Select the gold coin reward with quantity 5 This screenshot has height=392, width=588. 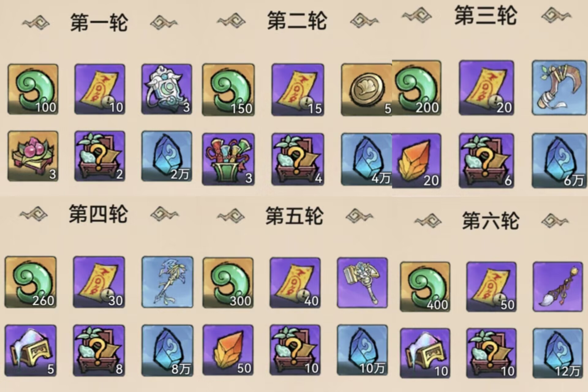367,90
